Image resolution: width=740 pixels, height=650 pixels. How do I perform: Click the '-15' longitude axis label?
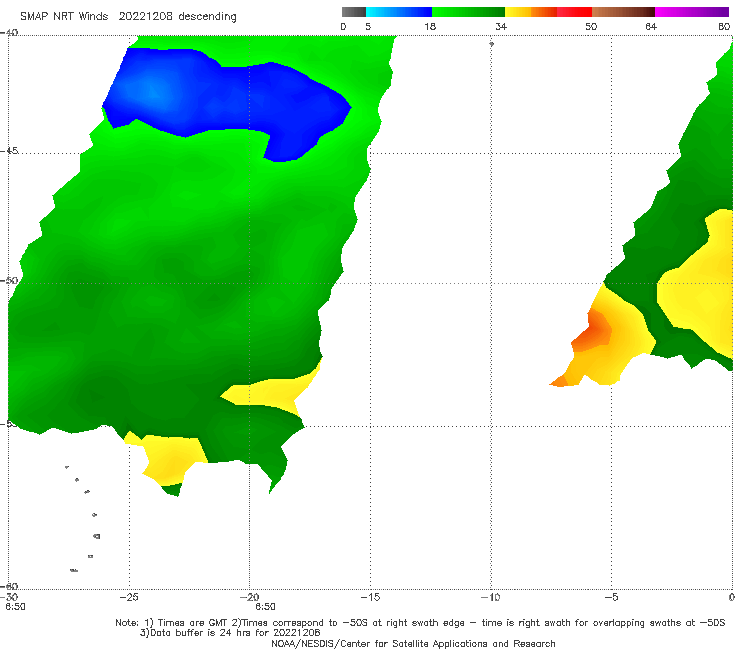point(370,597)
